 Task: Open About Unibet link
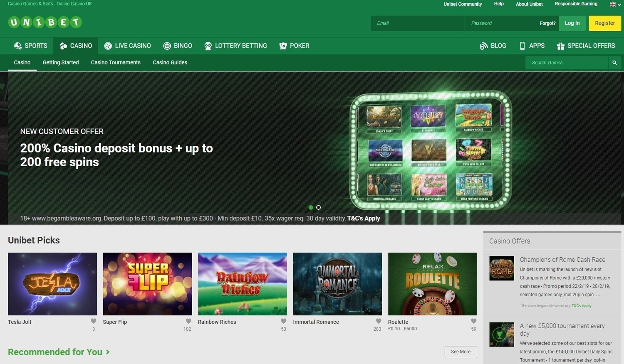[x=529, y=4]
